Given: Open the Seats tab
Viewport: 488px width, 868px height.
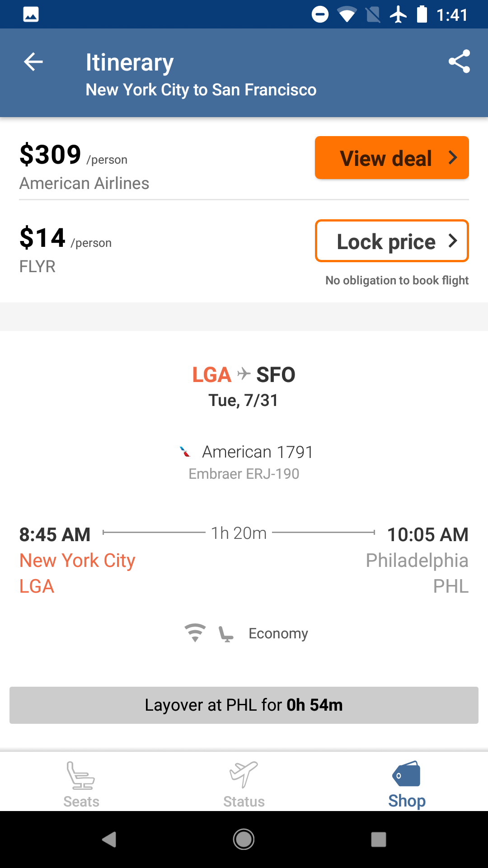Looking at the screenshot, I should 81,784.
